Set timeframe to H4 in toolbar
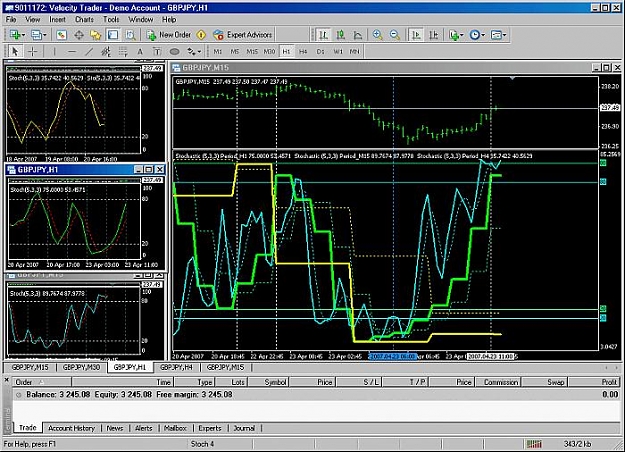 point(303,51)
